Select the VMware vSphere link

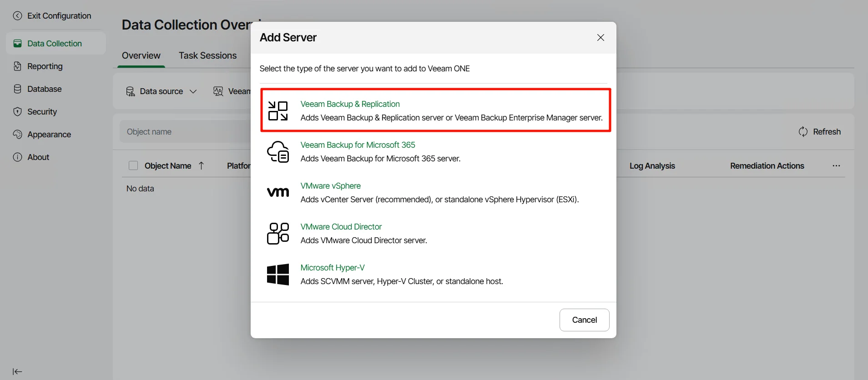[330, 186]
